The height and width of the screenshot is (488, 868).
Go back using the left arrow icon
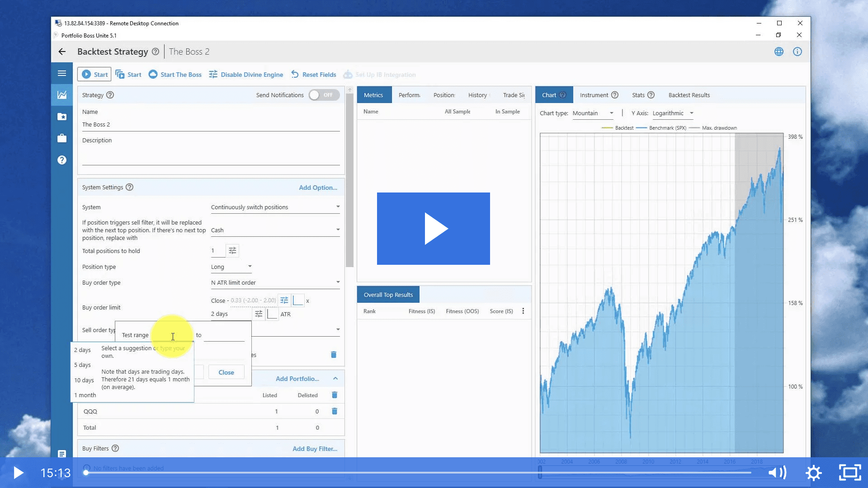pos(62,52)
